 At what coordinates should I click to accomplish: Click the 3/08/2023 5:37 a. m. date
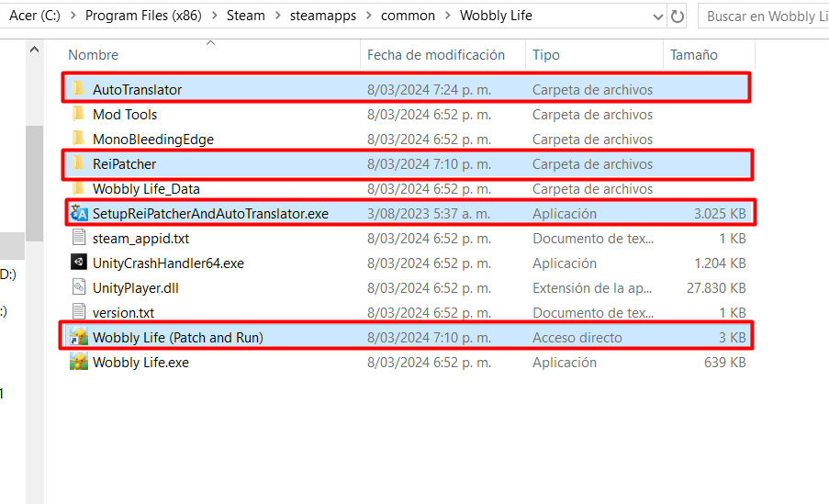[429, 214]
